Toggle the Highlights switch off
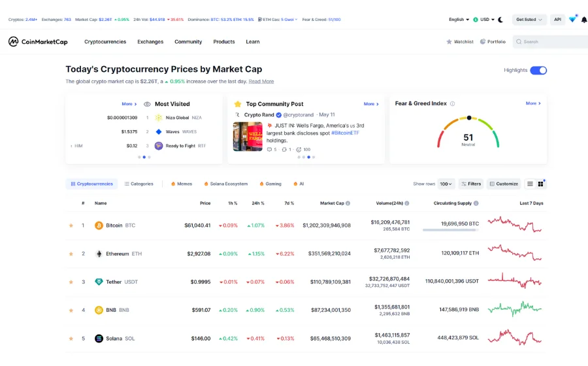The height and width of the screenshot is (366, 588). click(x=538, y=70)
